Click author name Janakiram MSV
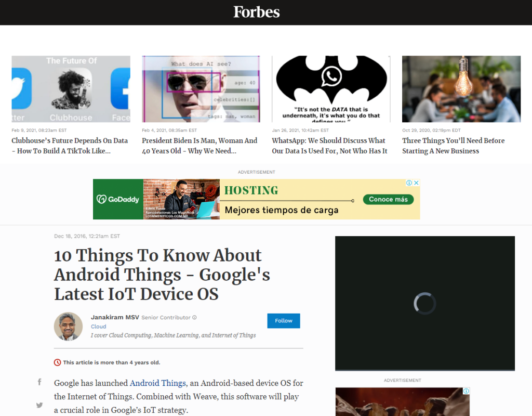Viewport: 532px width, 416px height. pyautogui.click(x=115, y=317)
